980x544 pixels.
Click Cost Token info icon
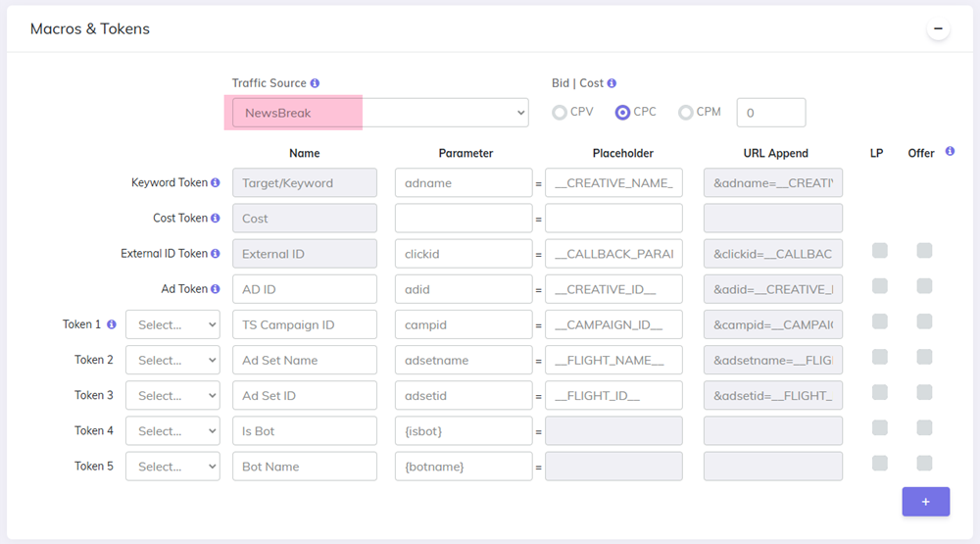click(x=216, y=219)
